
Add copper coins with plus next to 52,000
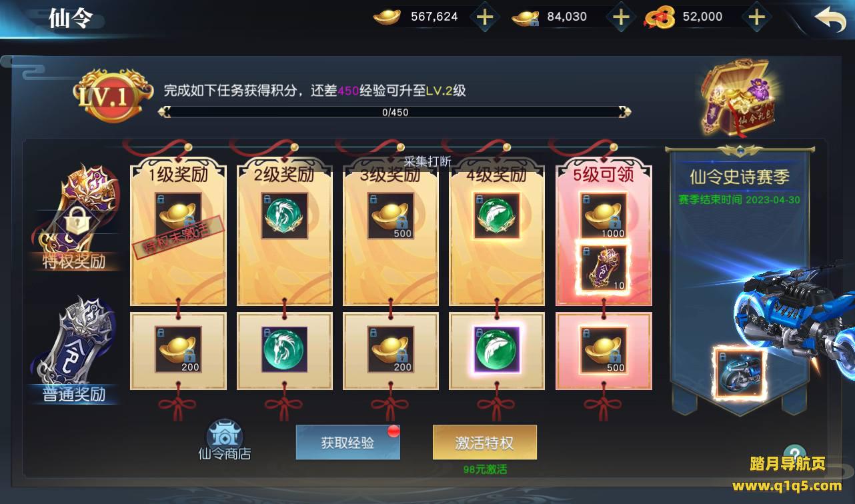pos(756,17)
